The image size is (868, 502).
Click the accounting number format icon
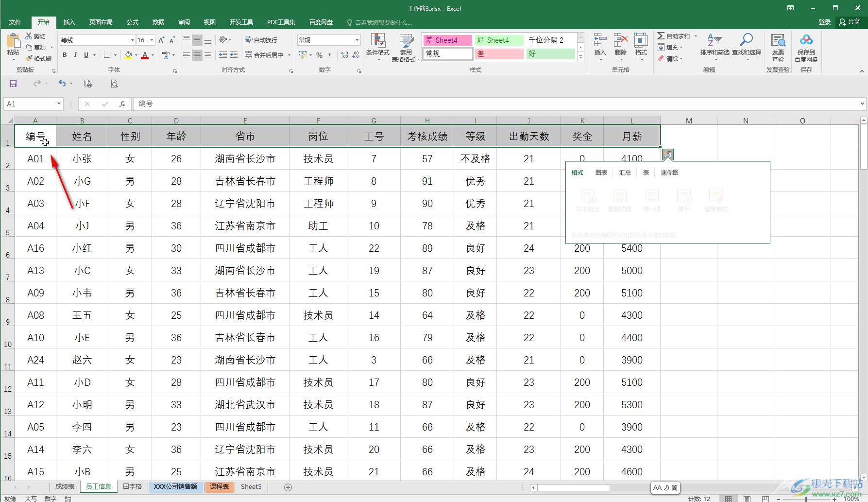[x=303, y=55]
